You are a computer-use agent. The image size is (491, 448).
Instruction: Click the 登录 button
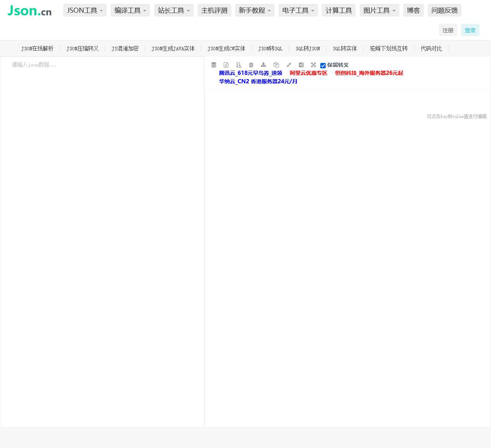[x=470, y=30]
